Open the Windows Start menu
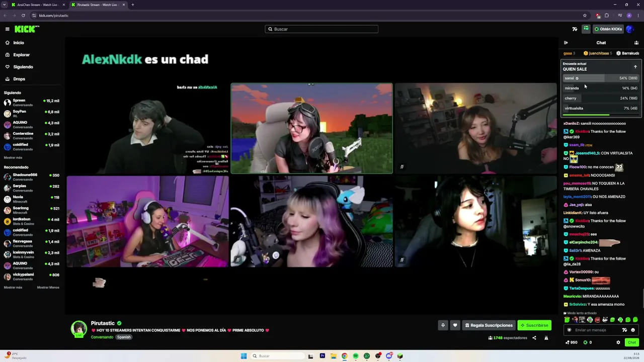Screen dimensions: 644x362 [x=244, y=356]
